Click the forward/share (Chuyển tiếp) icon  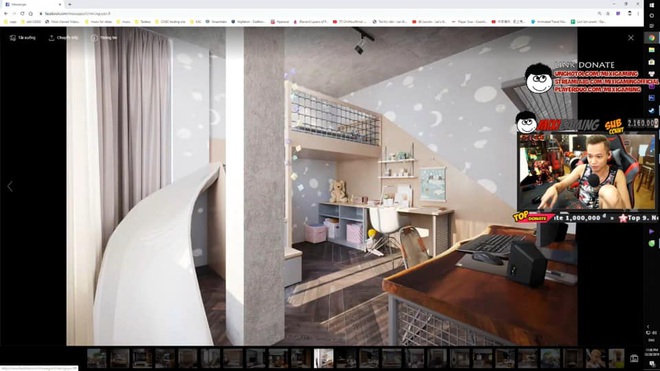click(51, 38)
